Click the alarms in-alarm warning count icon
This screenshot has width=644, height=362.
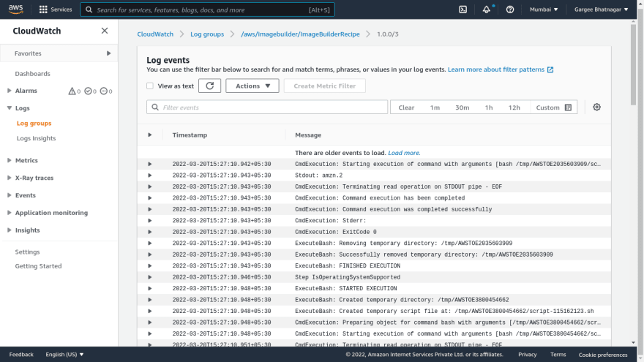coord(72,91)
